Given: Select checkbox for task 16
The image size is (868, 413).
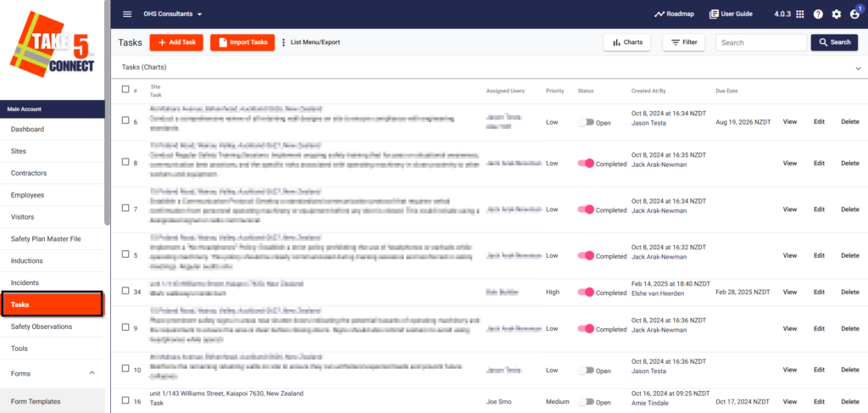Looking at the screenshot, I should [125, 399].
